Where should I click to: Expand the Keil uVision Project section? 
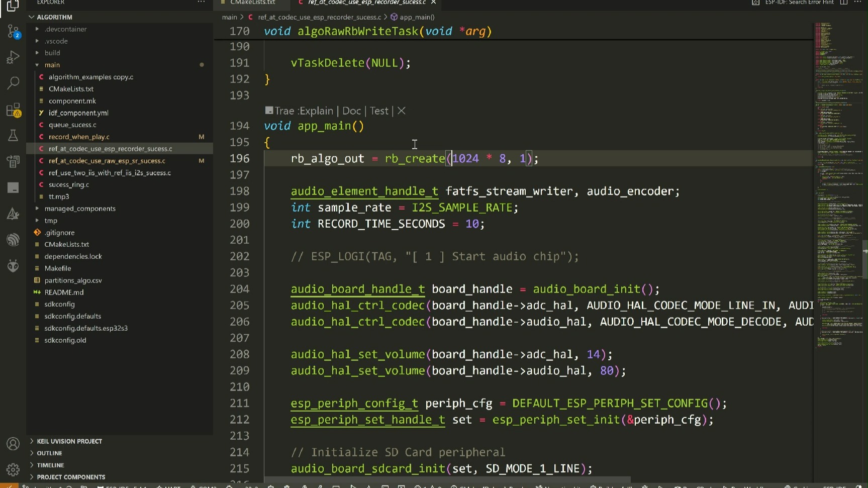point(120,441)
